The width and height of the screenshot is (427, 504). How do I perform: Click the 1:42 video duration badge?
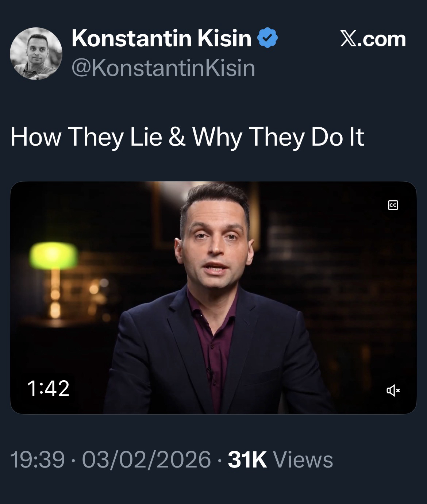point(48,388)
